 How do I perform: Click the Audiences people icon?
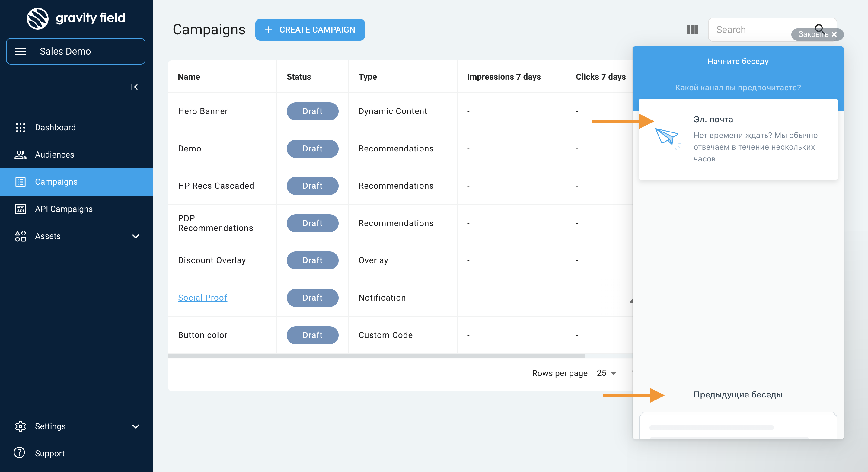[20, 155]
